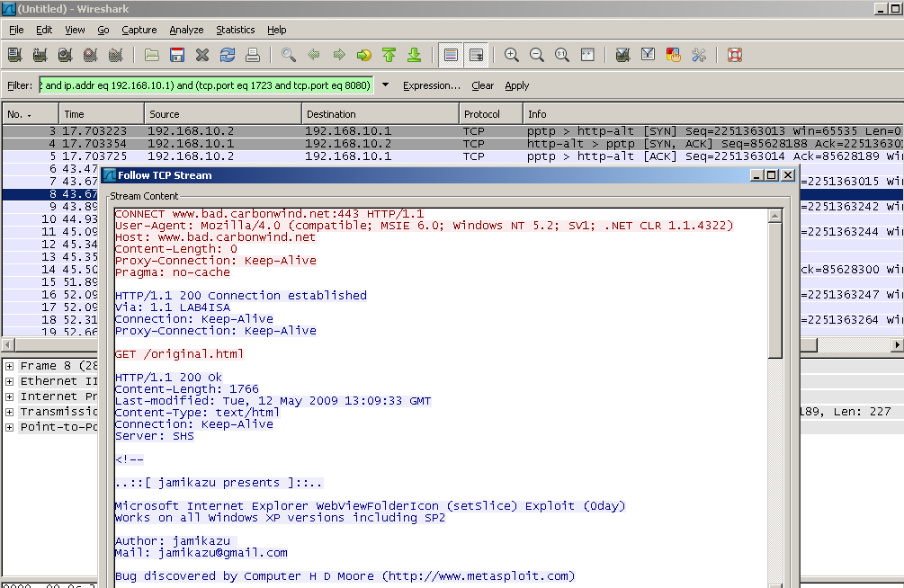
Task: Print the packets
Action: [x=253, y=55]
